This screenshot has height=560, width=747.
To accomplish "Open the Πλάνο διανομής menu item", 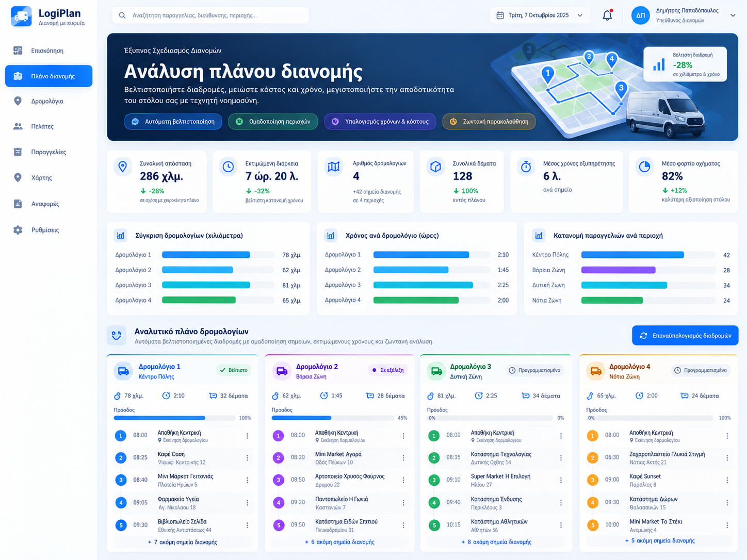I will pyautogui.click(x=49, y=76).
